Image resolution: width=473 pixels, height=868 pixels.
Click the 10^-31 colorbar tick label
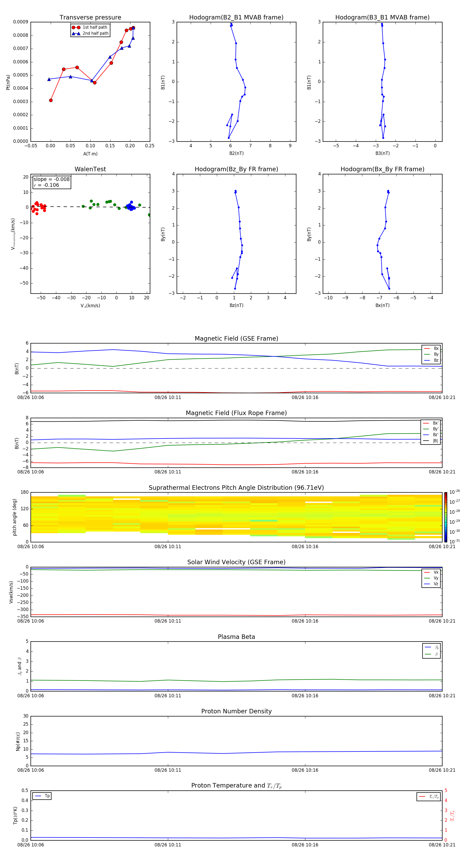455,542
